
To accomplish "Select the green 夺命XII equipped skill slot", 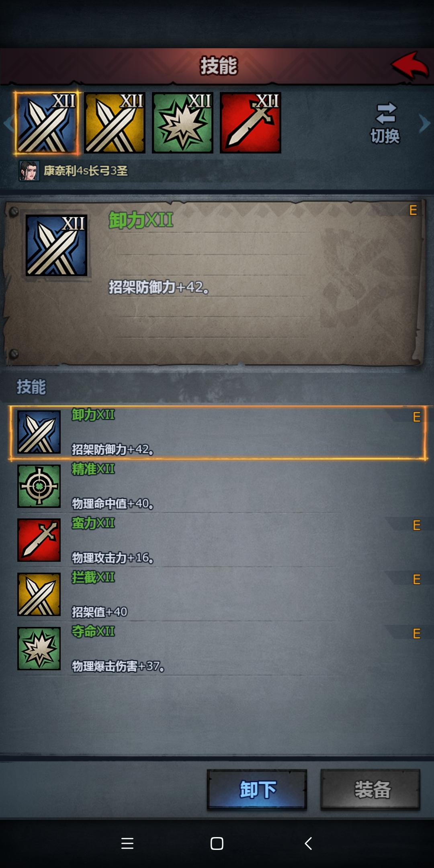I will [183, 123].
